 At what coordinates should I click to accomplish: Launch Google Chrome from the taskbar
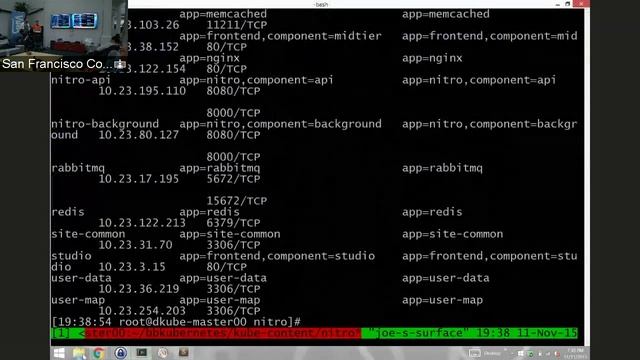pyautogui.click(x=99, y=353)
